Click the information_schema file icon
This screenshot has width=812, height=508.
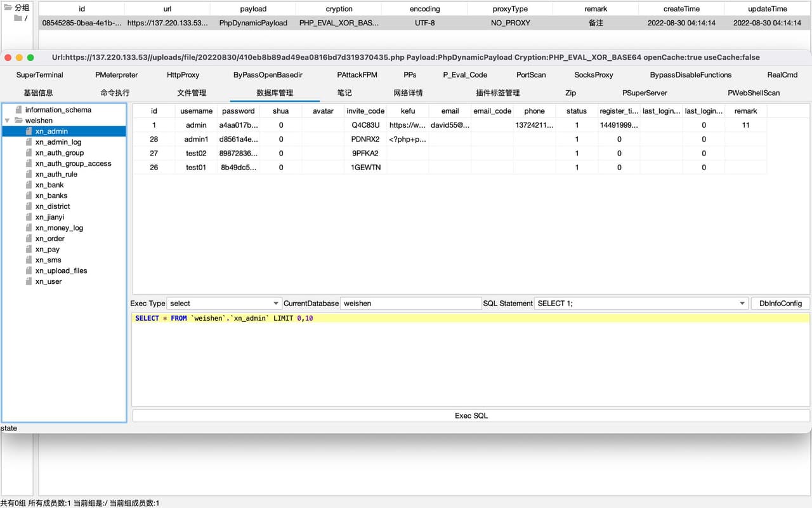pos(18,110)
